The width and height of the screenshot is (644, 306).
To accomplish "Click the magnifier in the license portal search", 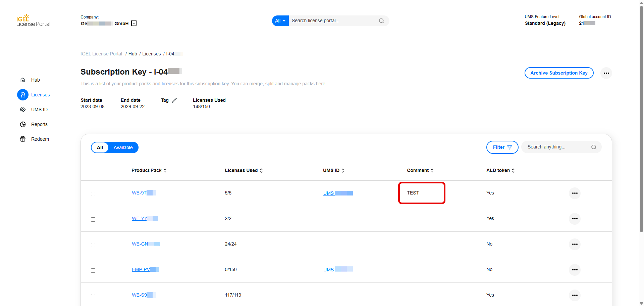I will (x=381, y=20).
